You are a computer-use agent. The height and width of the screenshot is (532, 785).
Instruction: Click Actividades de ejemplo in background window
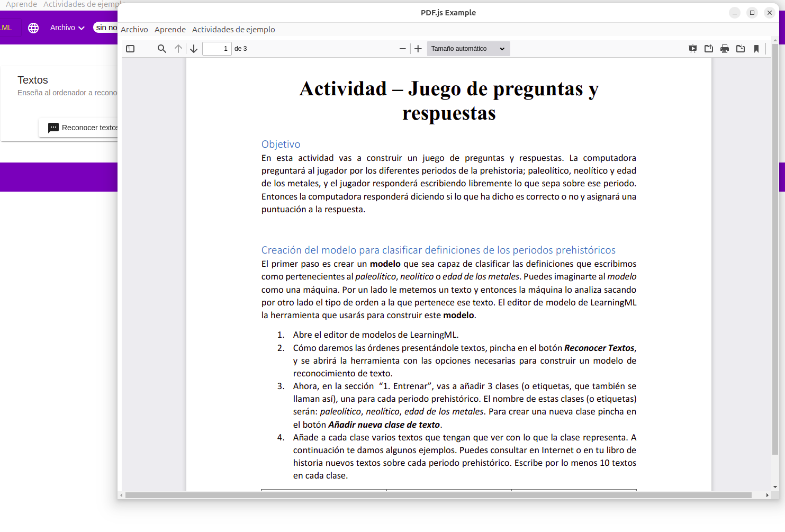coord(80,4)
